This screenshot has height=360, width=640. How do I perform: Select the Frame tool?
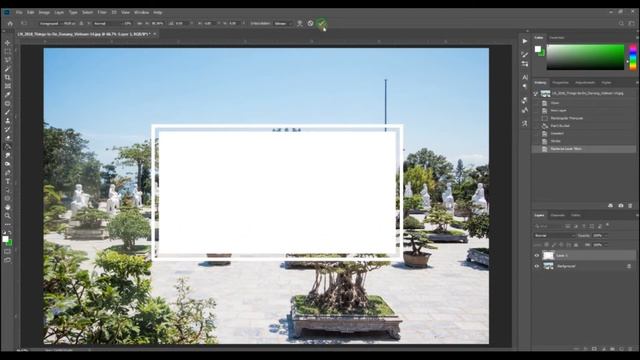point(7,86)
